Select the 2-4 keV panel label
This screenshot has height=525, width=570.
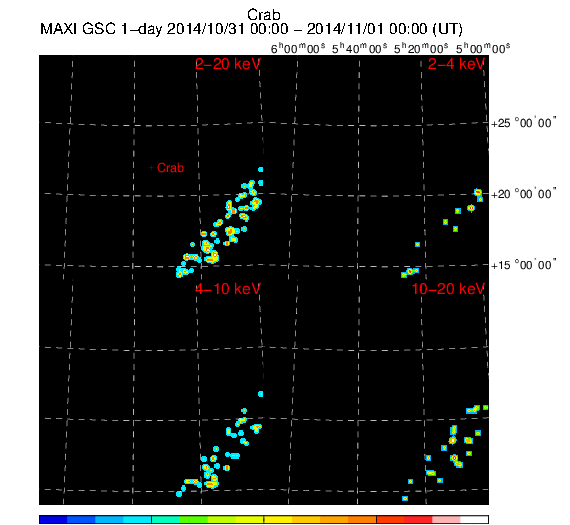[456, 64]
